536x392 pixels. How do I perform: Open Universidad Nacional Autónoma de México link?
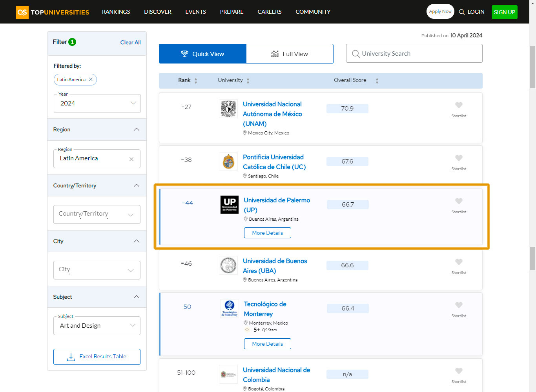click(x=272, y=114)
